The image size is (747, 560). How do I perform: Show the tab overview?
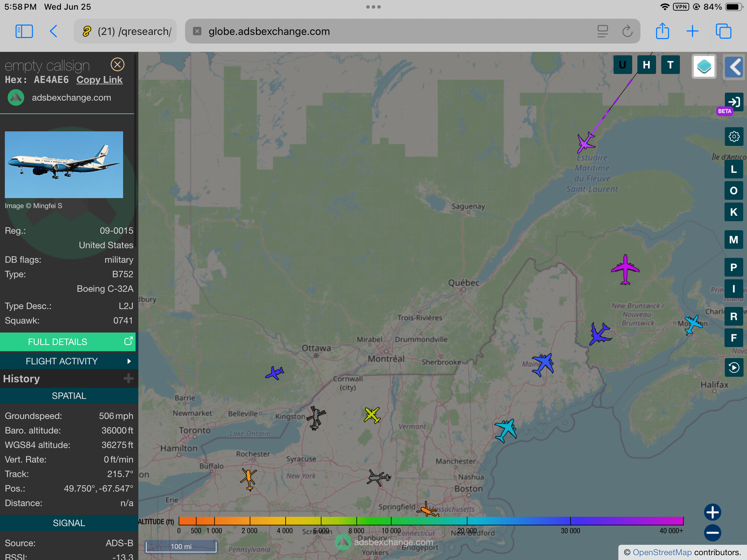click(723, 31)
